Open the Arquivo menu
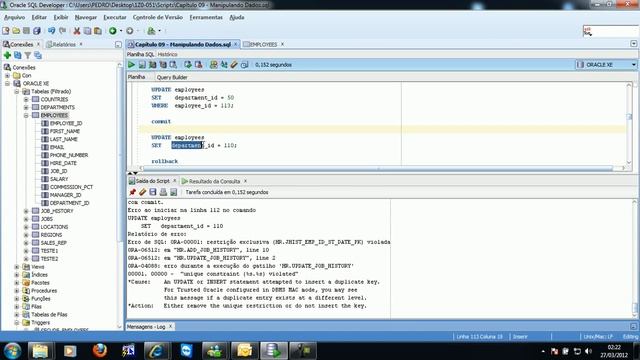This screenshot has height=360, width=640. click(x=14, y=18)
